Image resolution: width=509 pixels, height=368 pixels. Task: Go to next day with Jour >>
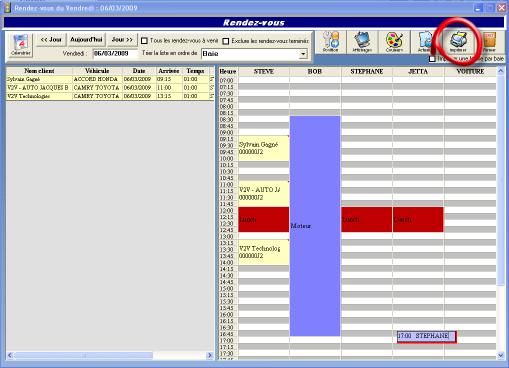122,40
